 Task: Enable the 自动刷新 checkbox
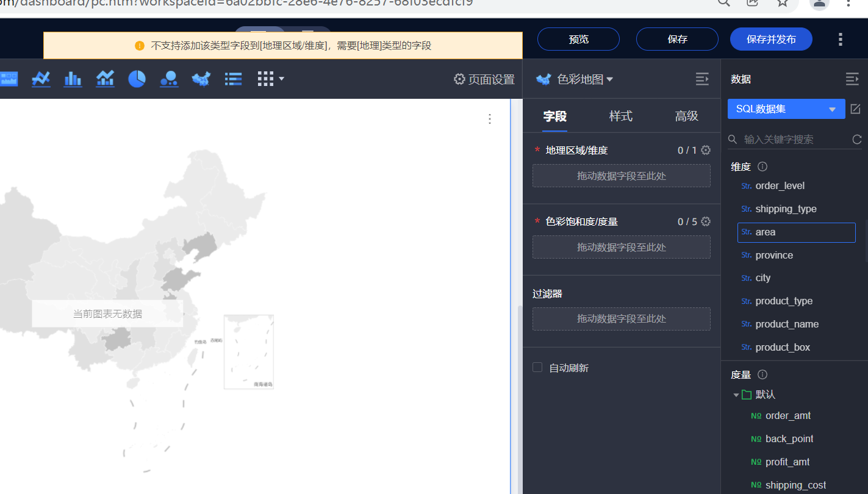point(537,367)
